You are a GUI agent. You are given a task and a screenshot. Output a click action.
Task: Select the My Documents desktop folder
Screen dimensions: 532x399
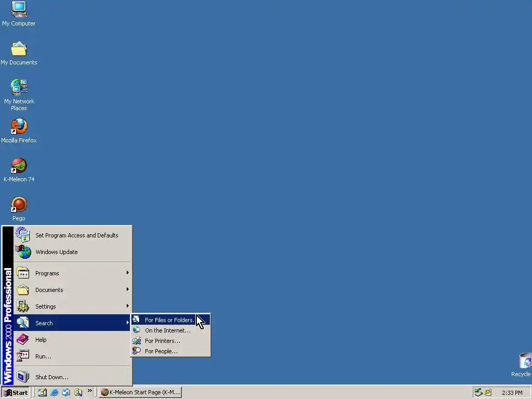click(19, 54)
